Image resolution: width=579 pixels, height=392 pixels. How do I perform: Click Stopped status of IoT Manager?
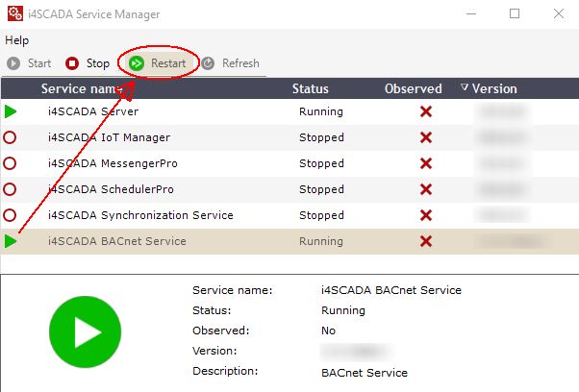(x=321, y=137)
